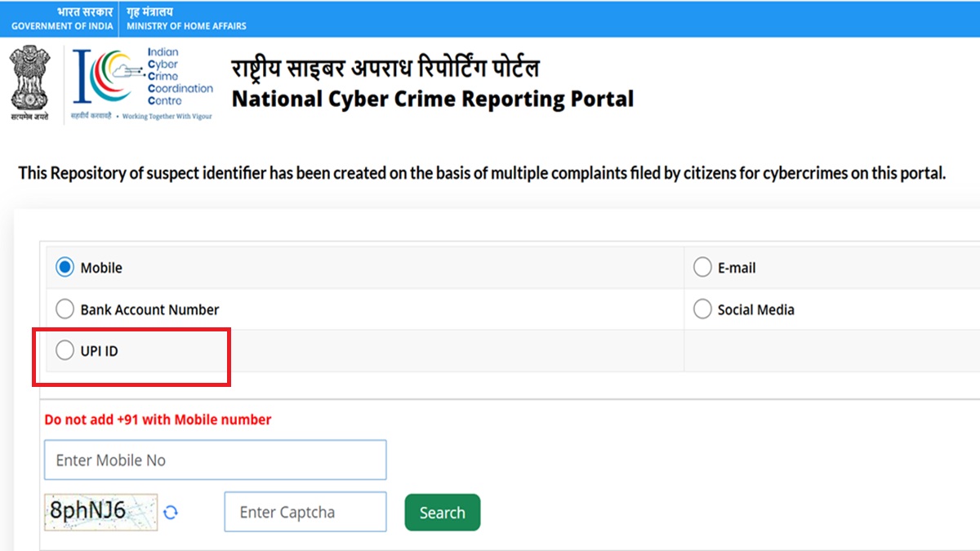The height and width of the screenshot is (551, 980).
Task: Click the suspect repository description sentence
Action: (x=482, y=174)
